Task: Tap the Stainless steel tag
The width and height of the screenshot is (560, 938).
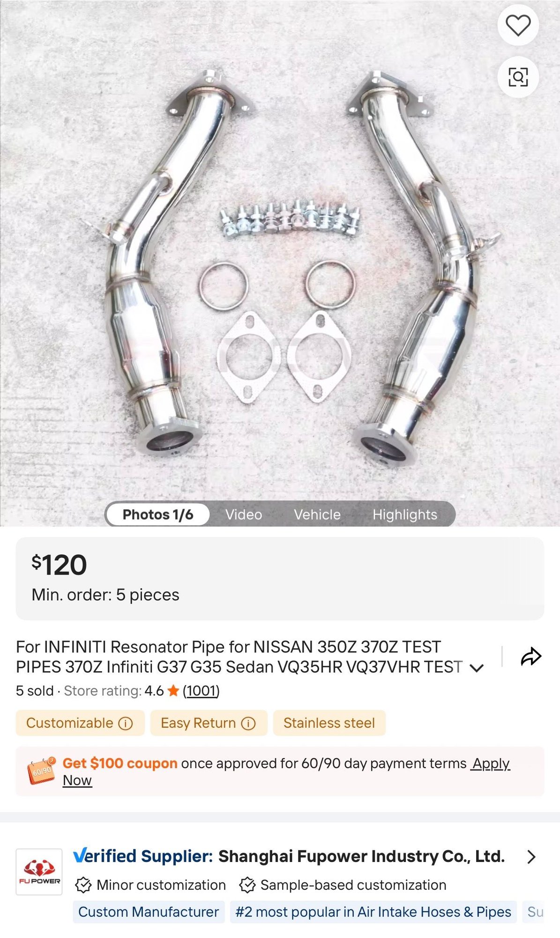Action: pyautogui.click(x=329, y=723)
